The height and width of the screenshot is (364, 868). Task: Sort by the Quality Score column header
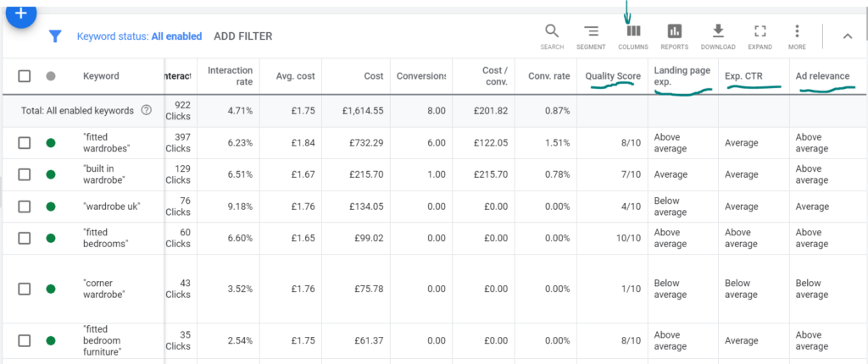click(613, 76)
